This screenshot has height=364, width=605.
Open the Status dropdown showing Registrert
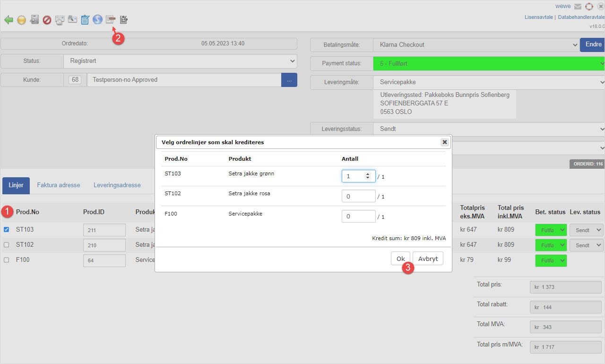tap(180, 61)
